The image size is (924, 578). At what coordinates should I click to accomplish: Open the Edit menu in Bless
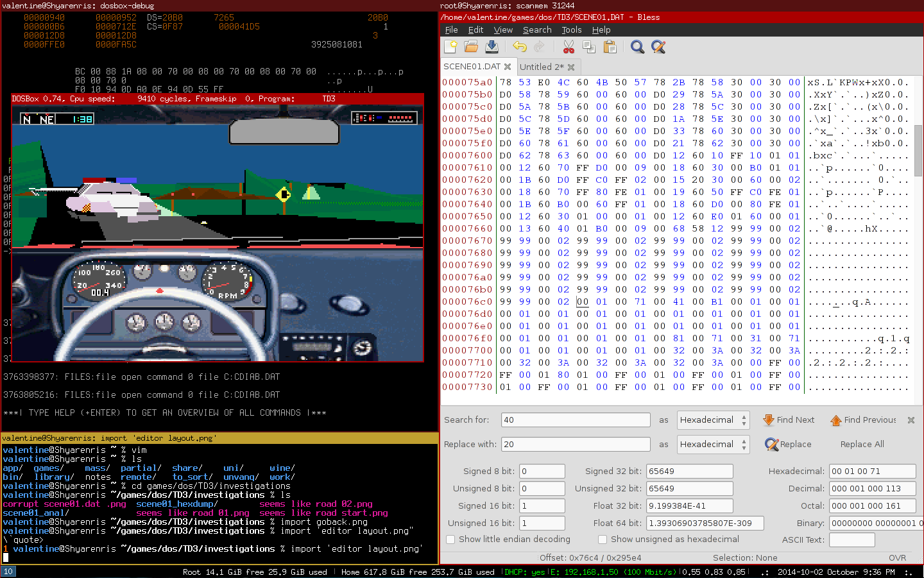[x=475, y=30]
